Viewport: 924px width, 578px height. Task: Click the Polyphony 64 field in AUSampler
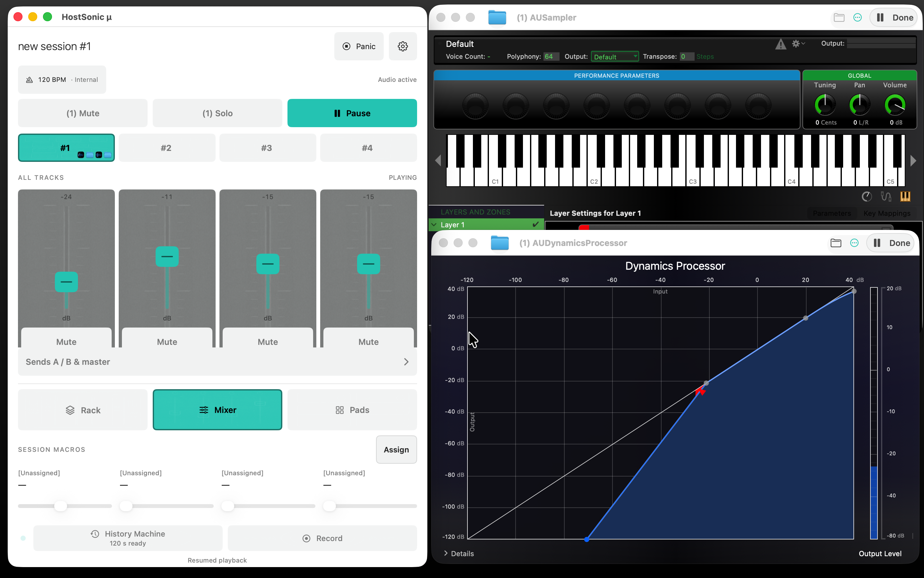click(x=551, y=57)
